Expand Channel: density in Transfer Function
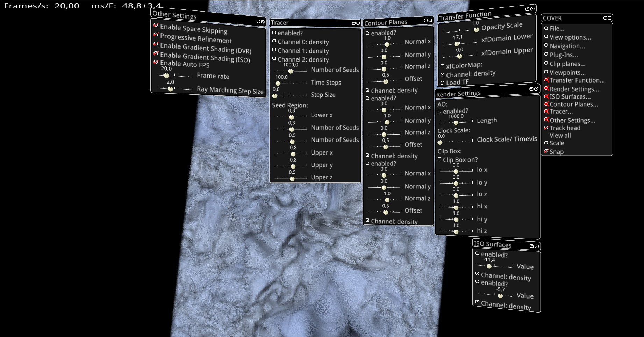Screen dimensions: 644x337 coord(471,74)
